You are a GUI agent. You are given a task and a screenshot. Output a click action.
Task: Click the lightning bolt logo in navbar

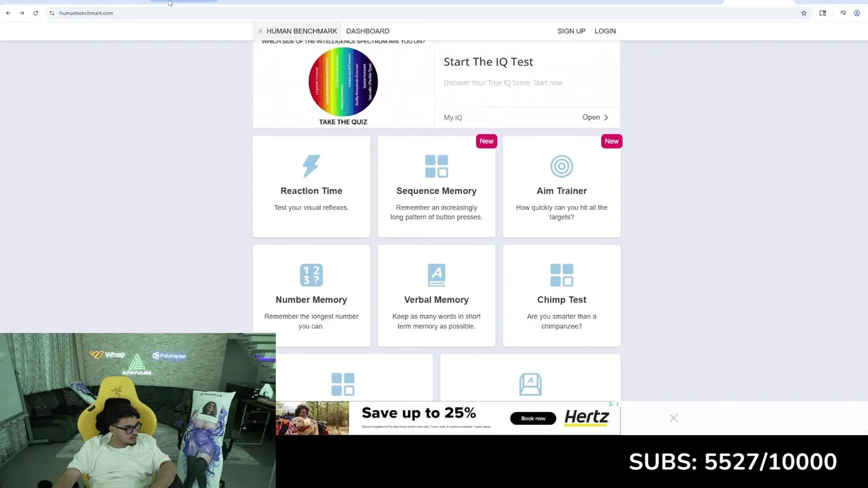pos(260,31)
